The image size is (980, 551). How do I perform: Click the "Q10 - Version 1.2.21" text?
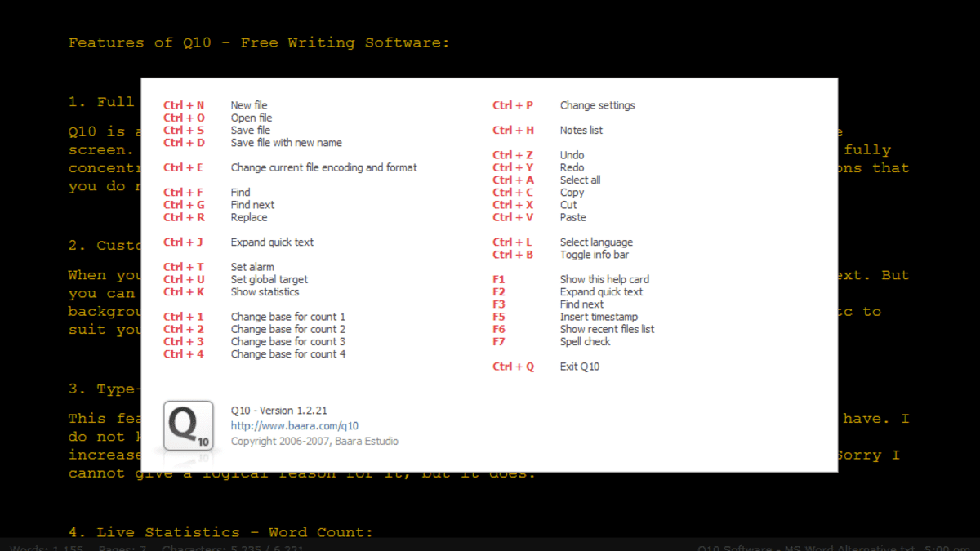pyautogui.click(x=279, y=411)
